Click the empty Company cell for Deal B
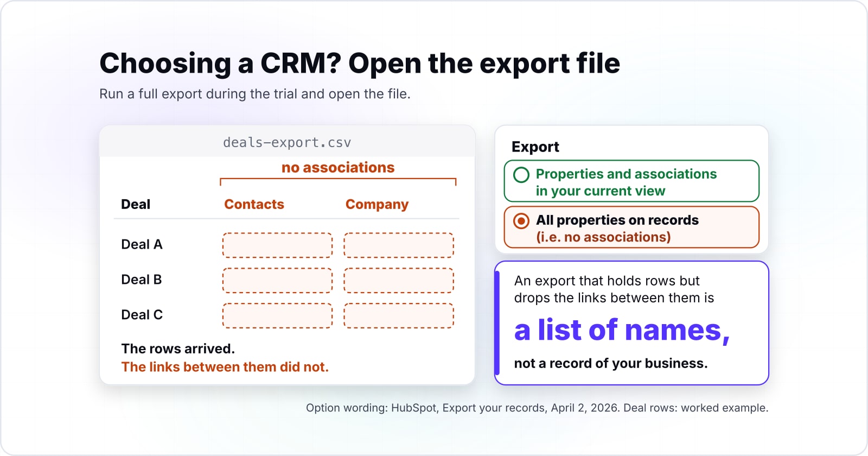Viewport: 868px width, 456px height. point(399,281)
